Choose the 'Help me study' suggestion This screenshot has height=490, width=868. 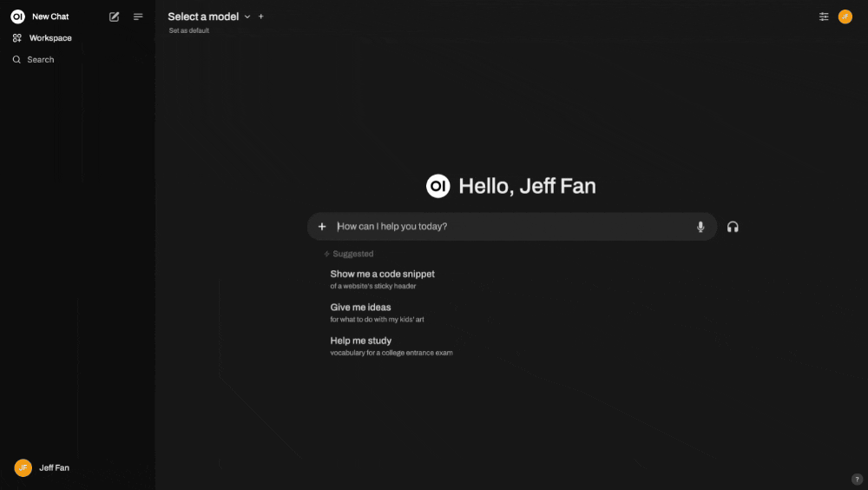tap(391, 346)
